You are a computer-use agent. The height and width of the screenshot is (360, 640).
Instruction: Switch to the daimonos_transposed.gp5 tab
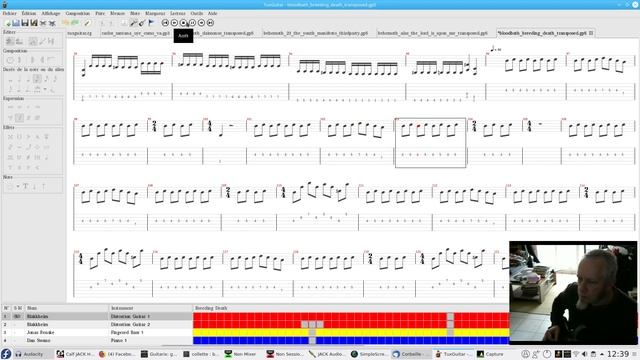[x=224, y=33]
